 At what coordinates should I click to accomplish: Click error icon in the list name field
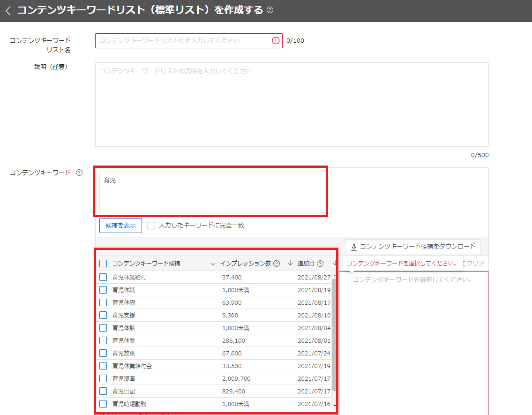pyautogui.click(x=276, y=41)
